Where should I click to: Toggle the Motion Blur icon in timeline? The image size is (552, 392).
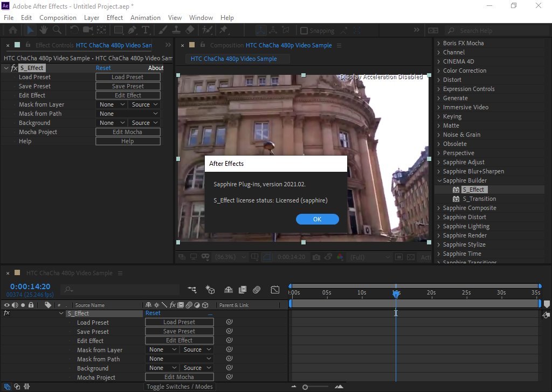[257, 289]
